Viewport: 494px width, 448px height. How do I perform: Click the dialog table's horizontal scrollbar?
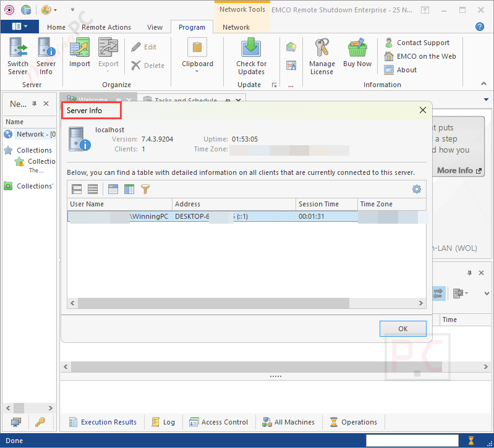213,303
